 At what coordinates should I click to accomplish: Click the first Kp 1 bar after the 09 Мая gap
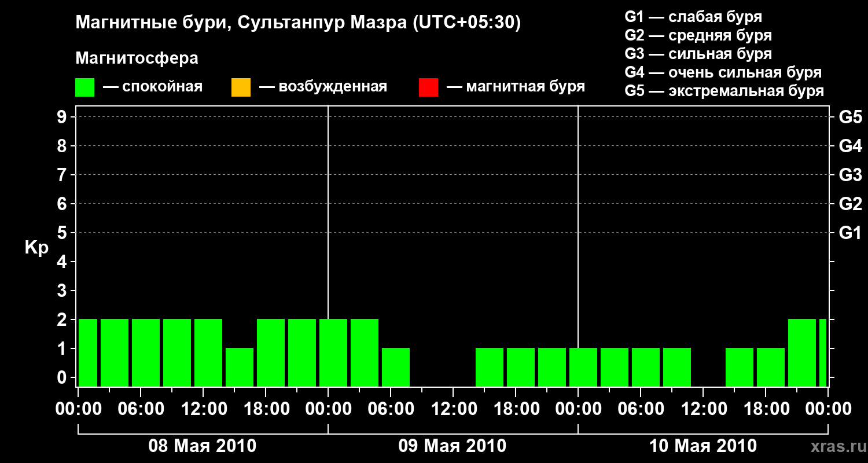490,367
